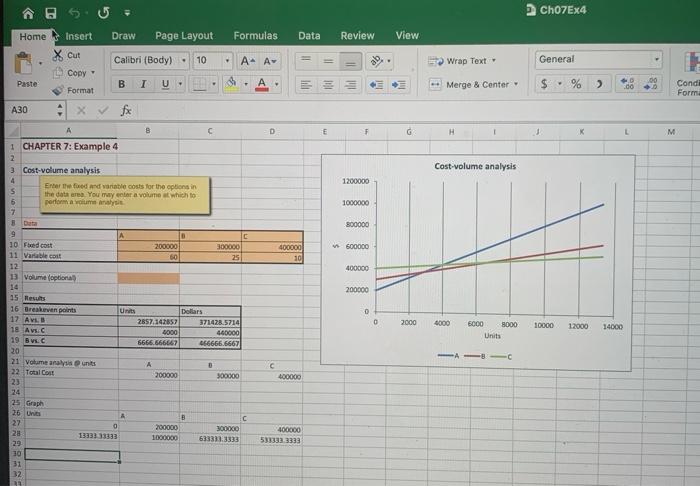
Task: Toggle italic formatting
Action: pyautogui.click(x=143, y=84)
